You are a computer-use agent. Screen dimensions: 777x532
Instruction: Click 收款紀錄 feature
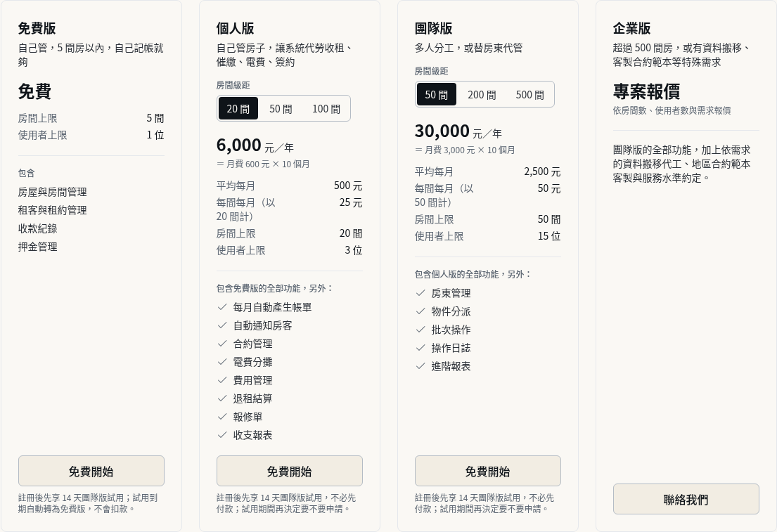[38, 229]
